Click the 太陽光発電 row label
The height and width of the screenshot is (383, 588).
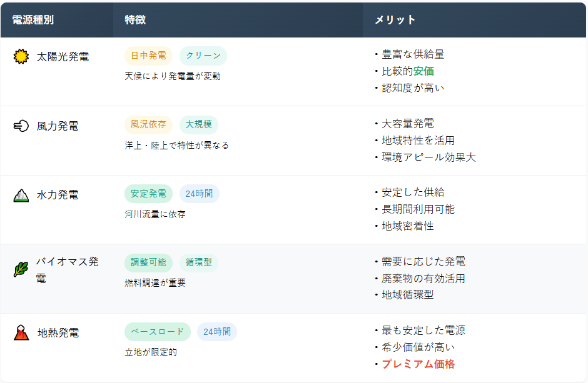pyautogui.click(x=63, y=57)
